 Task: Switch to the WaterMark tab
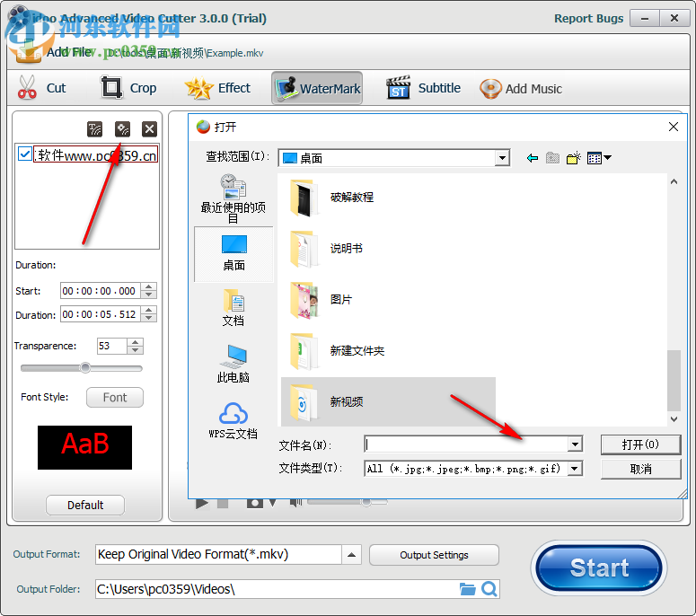click(x=317, y=88)
